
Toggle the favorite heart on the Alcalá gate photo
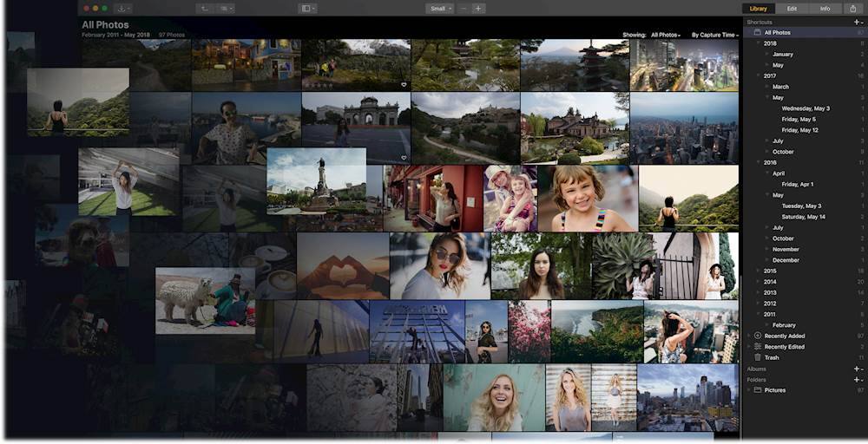coord(404,158)
